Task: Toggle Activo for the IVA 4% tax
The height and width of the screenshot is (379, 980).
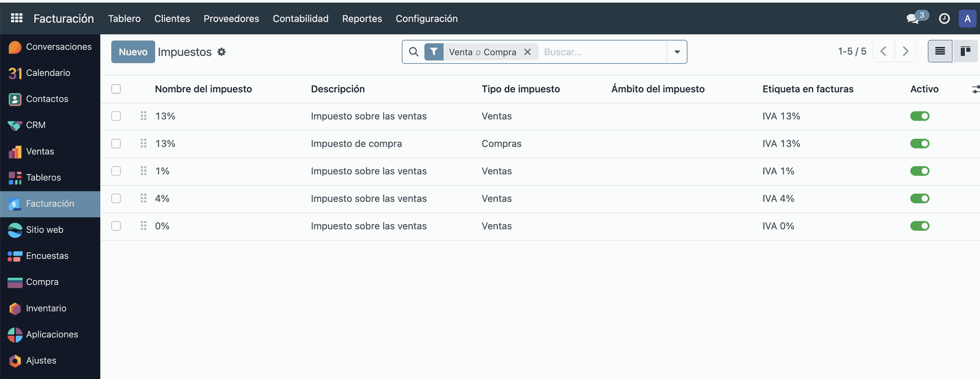Action: [x=920, y=198]
